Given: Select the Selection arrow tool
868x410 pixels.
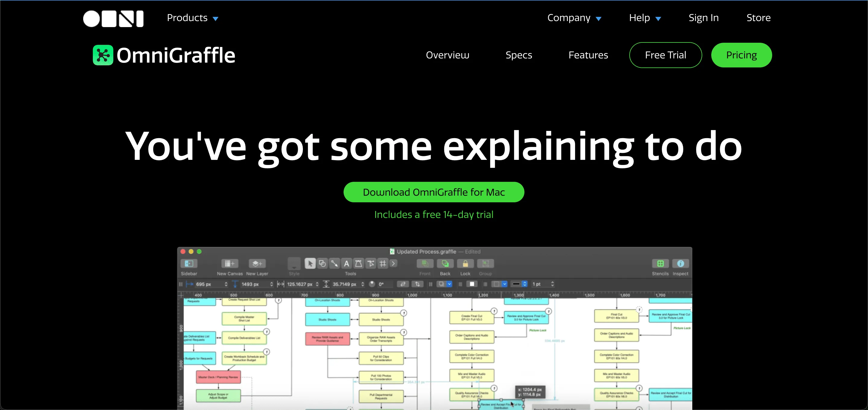Looking at the screenshot, I should click(310, 263).
